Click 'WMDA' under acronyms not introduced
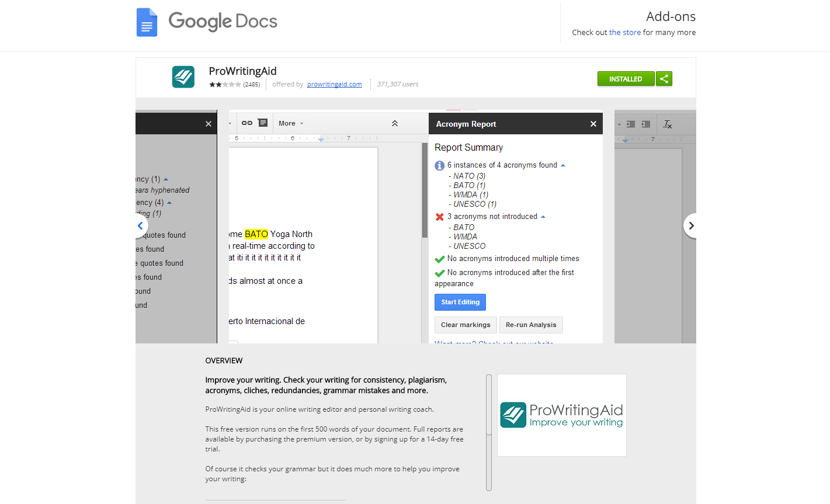830x504 pixels. 466,237
